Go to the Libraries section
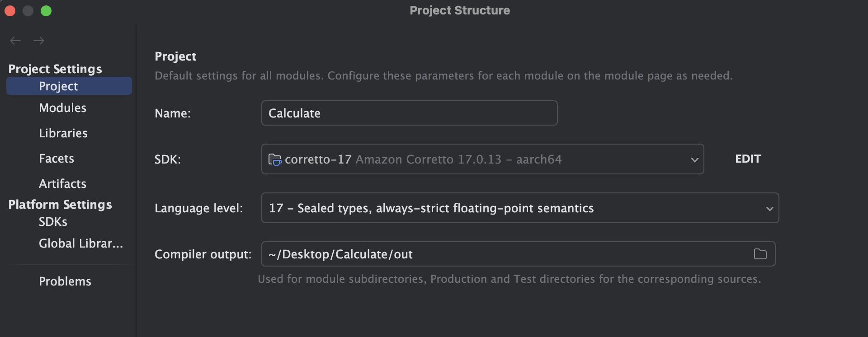 63,133
